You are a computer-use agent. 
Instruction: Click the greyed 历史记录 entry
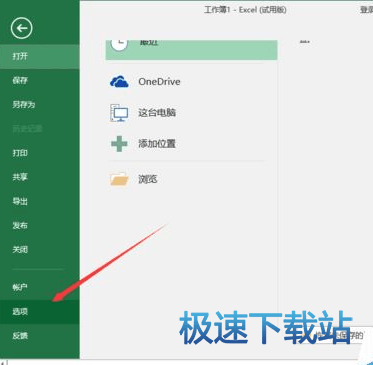click(27, 129)
